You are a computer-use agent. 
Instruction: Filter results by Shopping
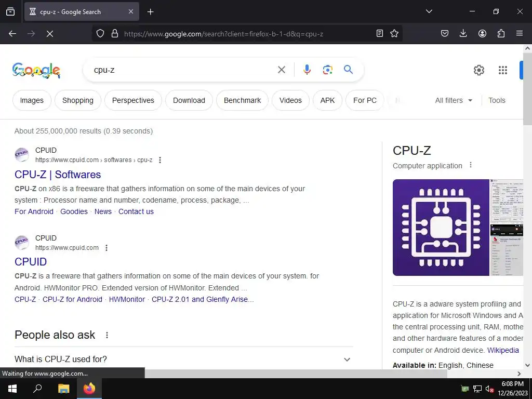point(78,100)
